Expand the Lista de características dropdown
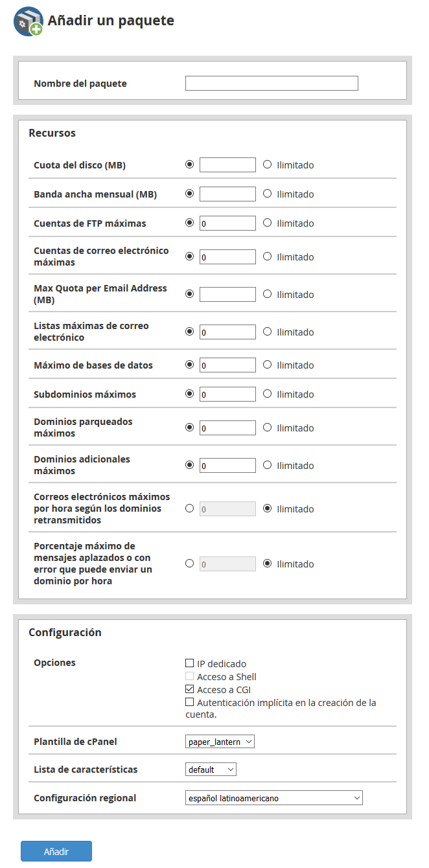This screenshot has height=868, width=429. [211, 770]
